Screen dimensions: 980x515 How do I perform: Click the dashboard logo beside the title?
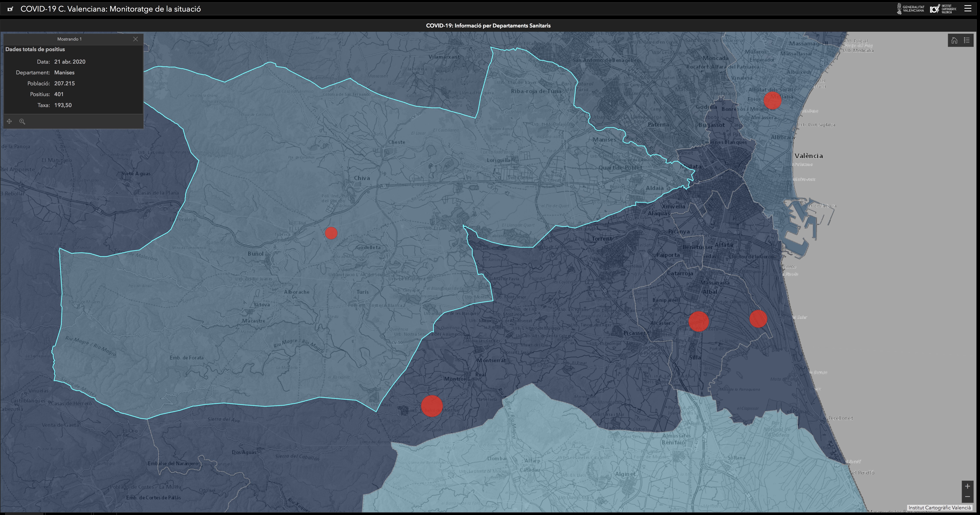10,9
